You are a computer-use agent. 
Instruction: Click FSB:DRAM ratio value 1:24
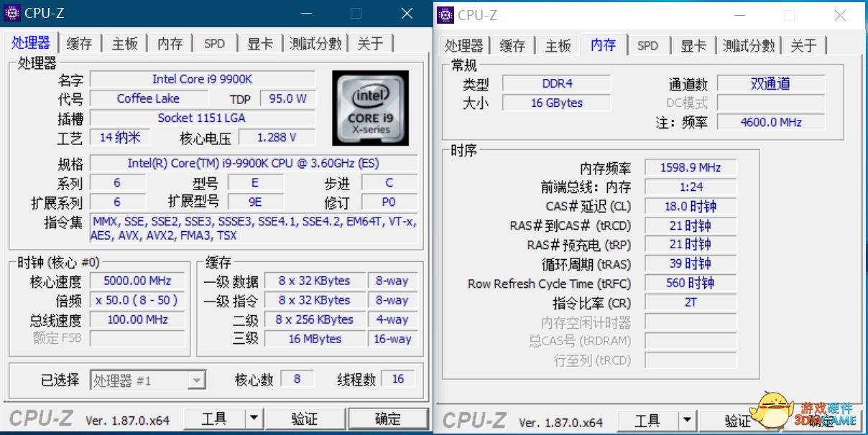[691, 187]
